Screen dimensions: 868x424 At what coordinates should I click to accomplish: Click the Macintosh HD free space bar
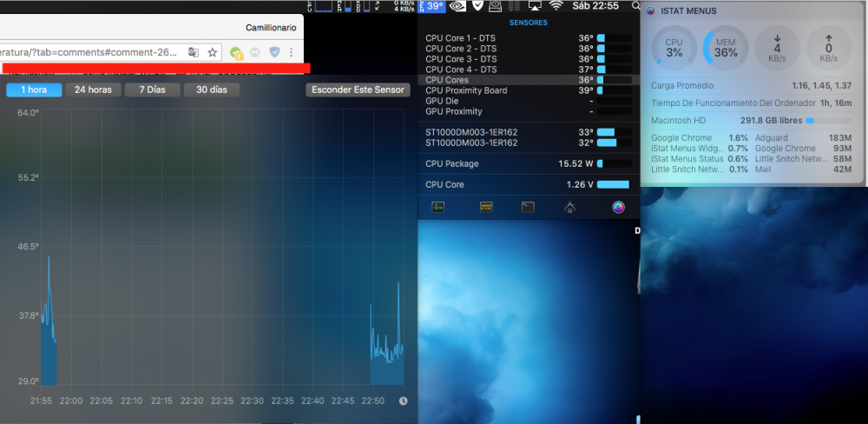(x=829, y=120)
